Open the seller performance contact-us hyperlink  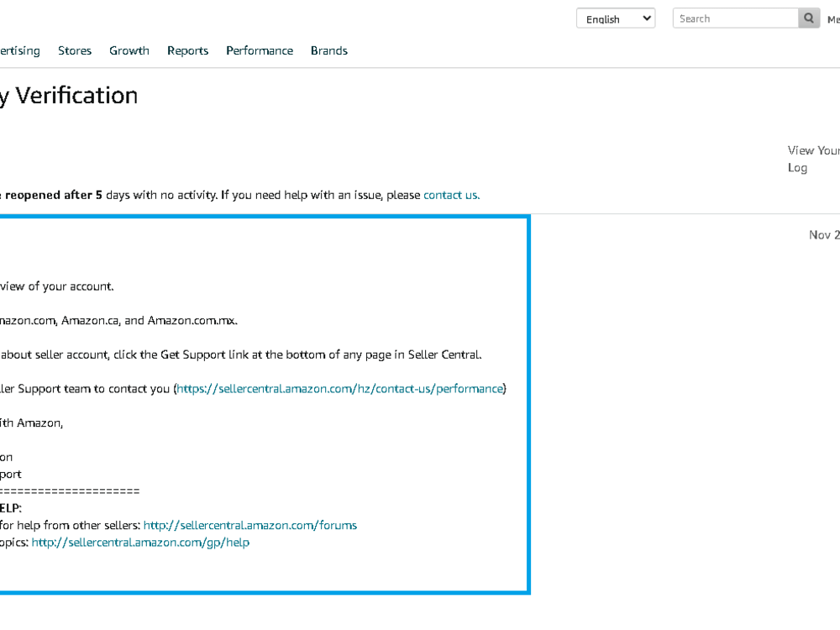point(339,388)
